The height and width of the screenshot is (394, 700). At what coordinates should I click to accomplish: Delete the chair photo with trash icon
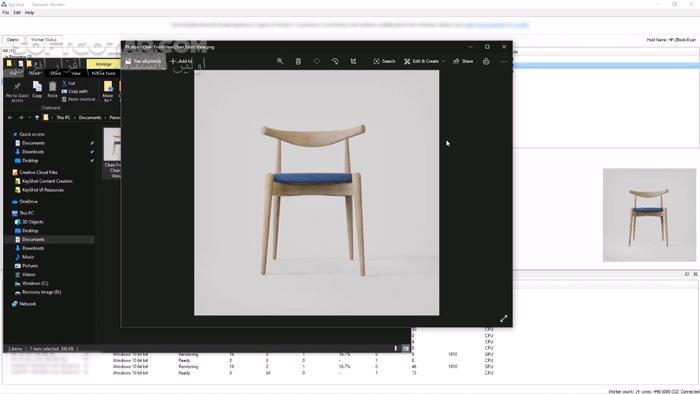click(298, 61)
